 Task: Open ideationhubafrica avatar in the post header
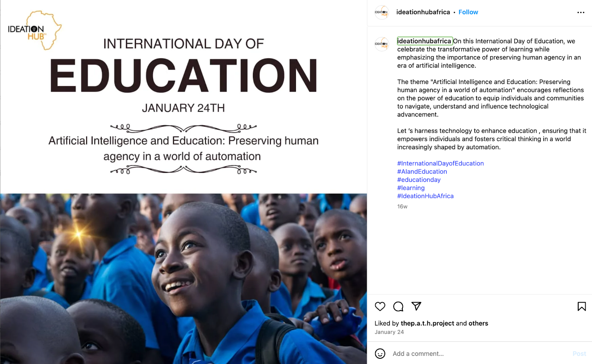tap(381, 13)
